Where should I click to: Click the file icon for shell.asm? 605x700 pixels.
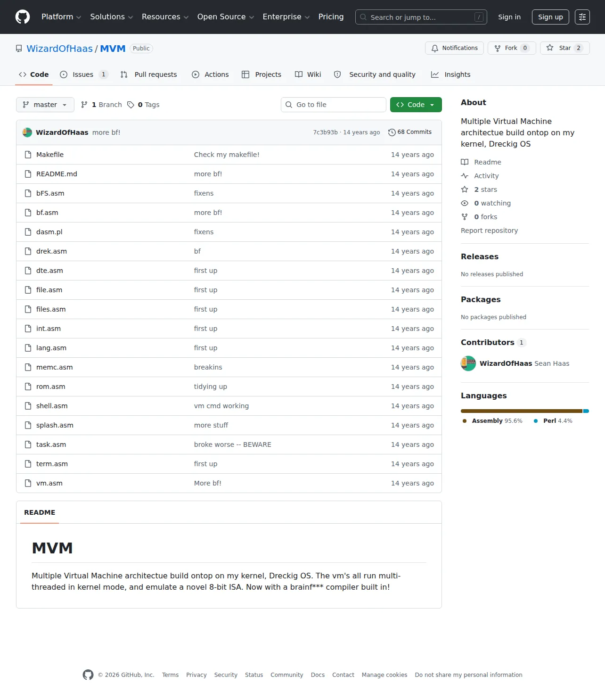pyautogui.click(x=28, y=406)
